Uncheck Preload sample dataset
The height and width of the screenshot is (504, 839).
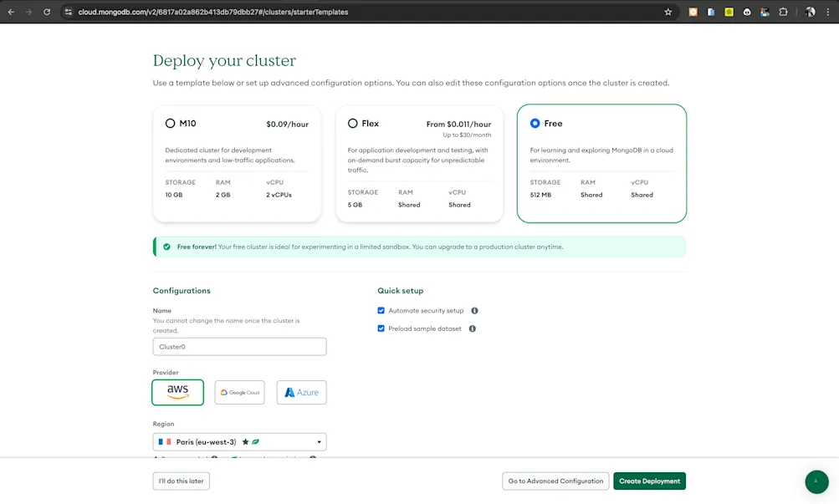381,328
